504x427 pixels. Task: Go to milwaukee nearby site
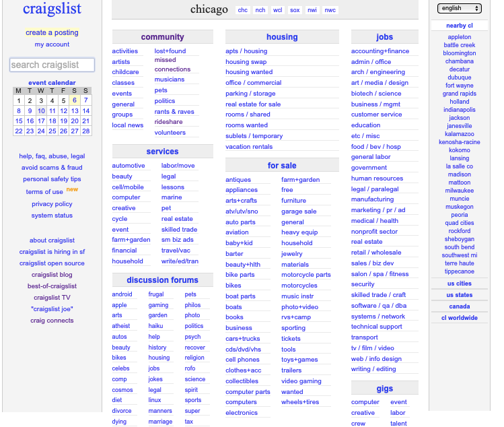(x=460, y=191)
